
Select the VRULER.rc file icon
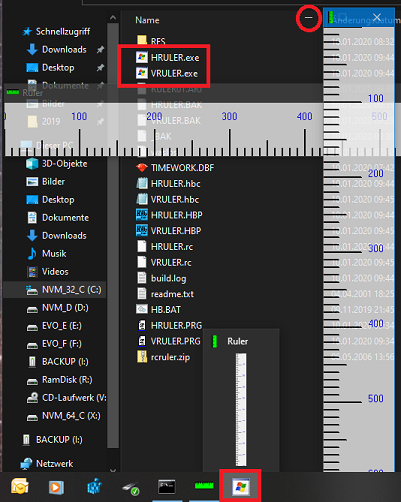coord(142,262)
